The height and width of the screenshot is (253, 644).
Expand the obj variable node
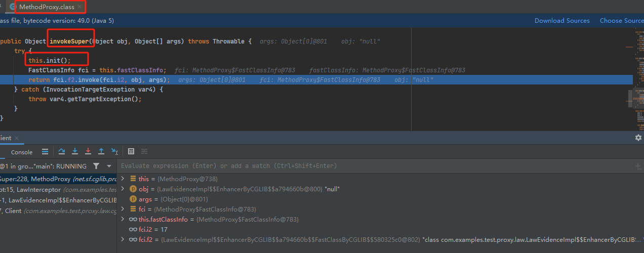click(123, 189)
